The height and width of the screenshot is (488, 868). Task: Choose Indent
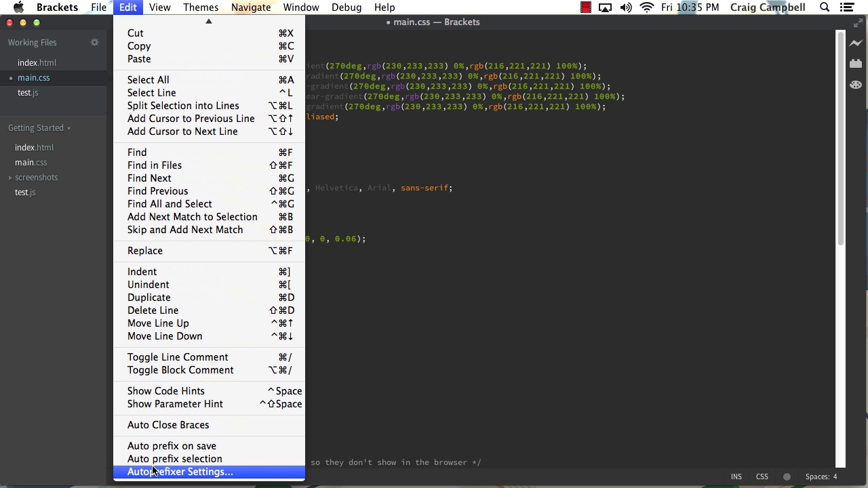tap(210, 272)
